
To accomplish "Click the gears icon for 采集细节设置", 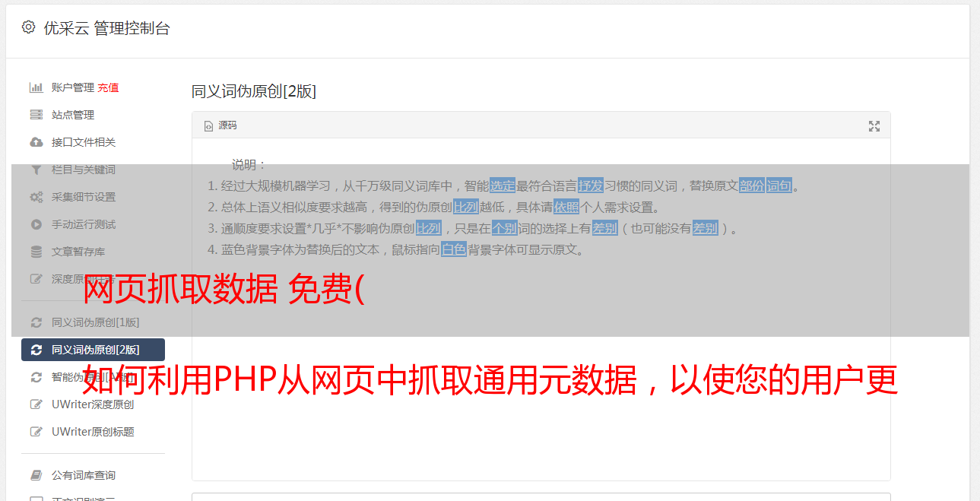I will 36,197.
